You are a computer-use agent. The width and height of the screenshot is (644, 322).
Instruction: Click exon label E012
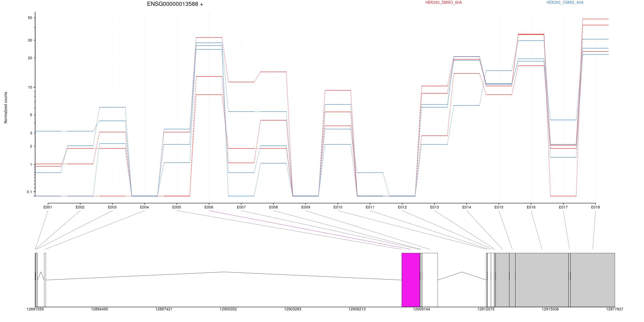click(402, 207)
